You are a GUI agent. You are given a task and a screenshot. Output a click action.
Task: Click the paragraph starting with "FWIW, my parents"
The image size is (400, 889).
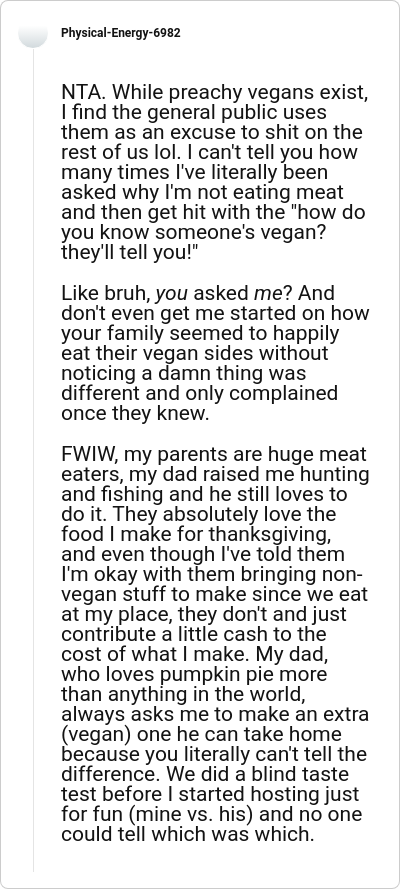click(x=215, y=645)
